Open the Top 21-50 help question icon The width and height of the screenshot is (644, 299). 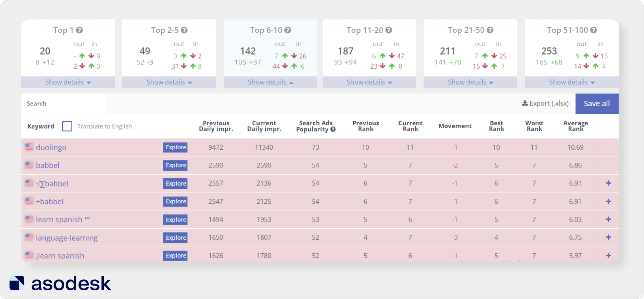[490, 30]
